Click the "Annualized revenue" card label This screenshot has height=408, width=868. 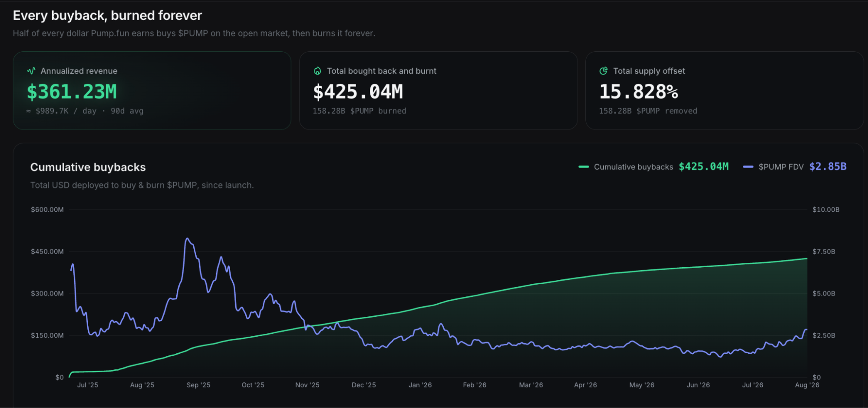[79, 71]
